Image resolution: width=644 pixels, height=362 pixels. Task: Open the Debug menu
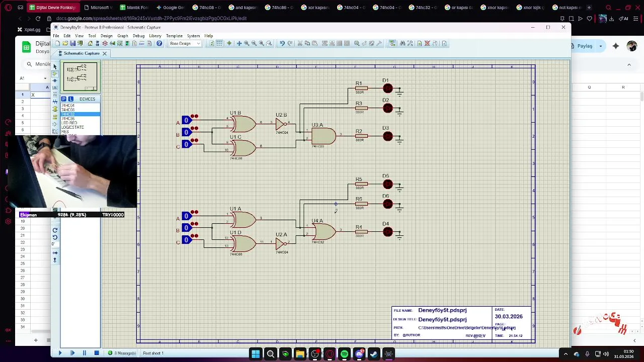[138, 36]
